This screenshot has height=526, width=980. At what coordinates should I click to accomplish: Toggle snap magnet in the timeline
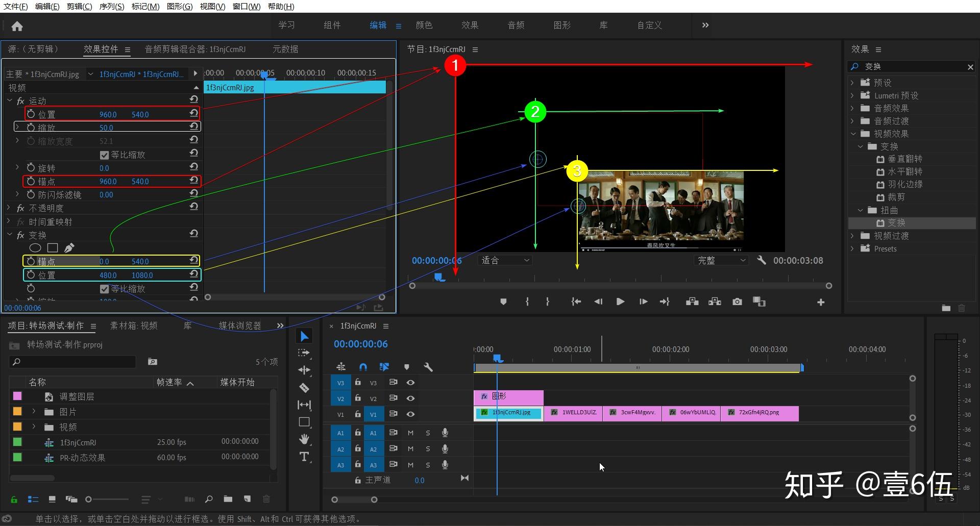click(363, 367)
